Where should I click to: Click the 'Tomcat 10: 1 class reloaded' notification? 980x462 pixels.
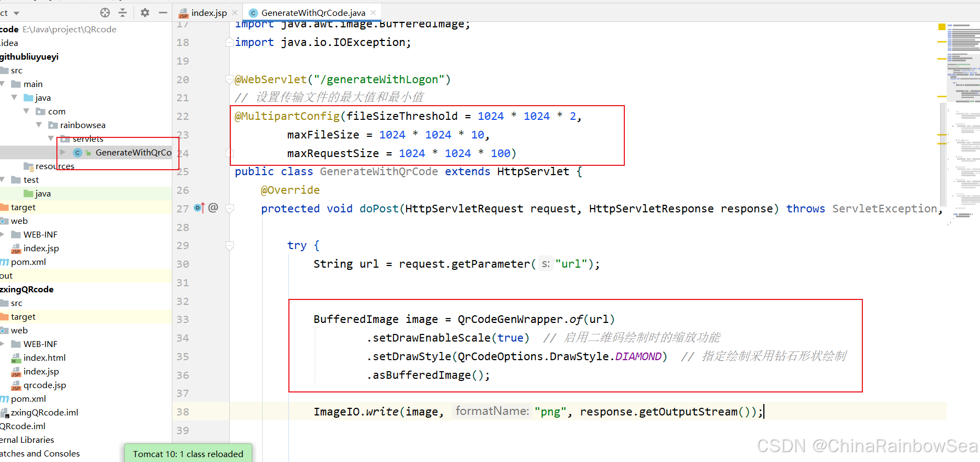(188, 454)
